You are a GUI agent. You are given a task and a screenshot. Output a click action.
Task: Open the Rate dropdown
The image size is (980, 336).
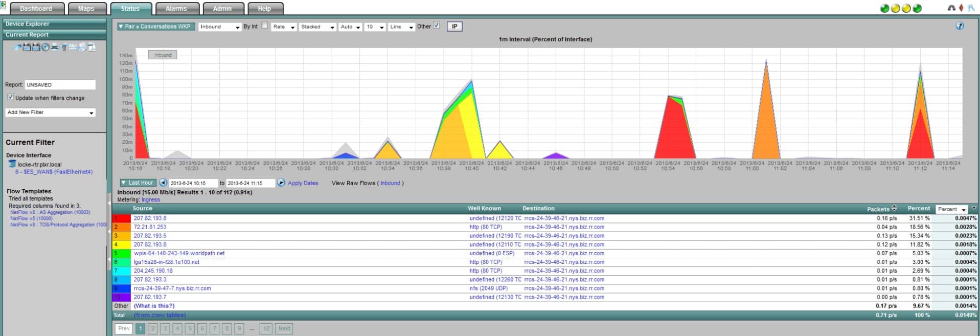click(284, 27)
